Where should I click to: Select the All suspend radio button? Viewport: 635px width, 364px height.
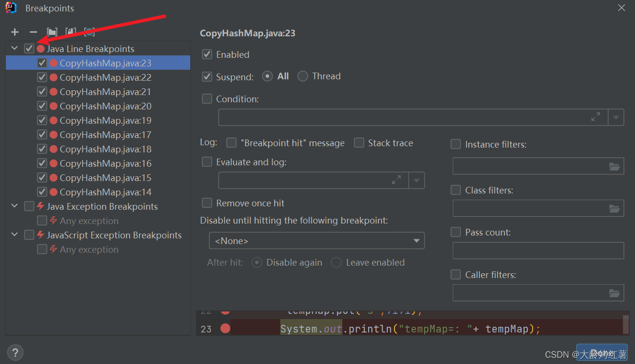pyautogui.click(x=268, y=76)
